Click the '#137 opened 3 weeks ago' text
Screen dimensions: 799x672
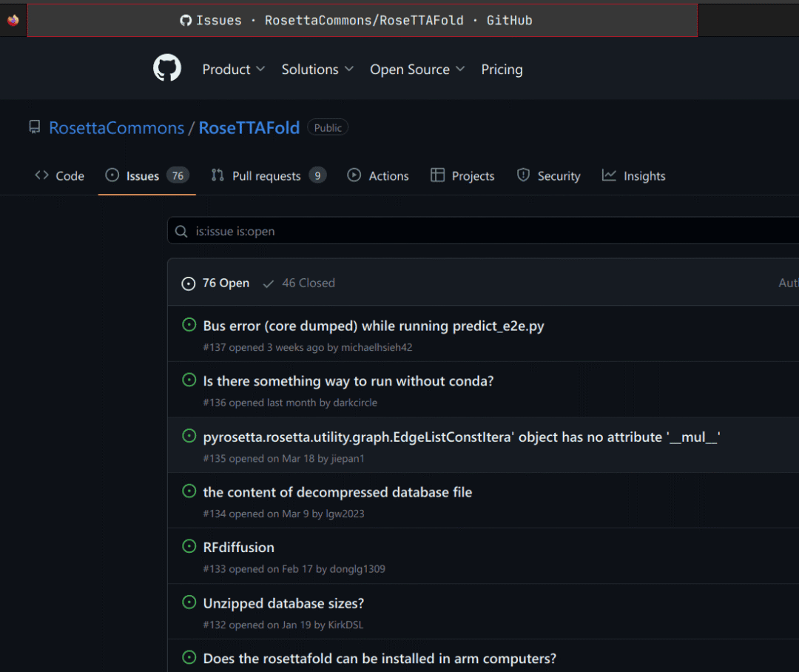pyautogui.click(x=263, y=347)
